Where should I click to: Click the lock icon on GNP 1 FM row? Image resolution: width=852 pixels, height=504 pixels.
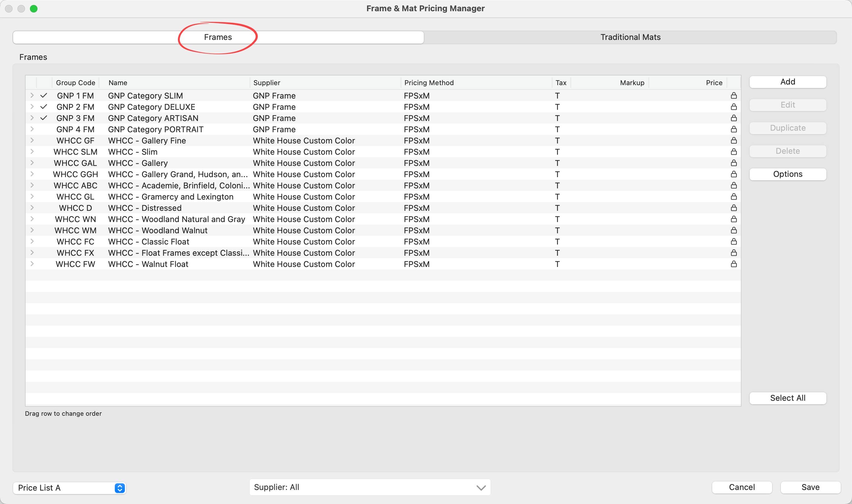(x=734, y=95)
